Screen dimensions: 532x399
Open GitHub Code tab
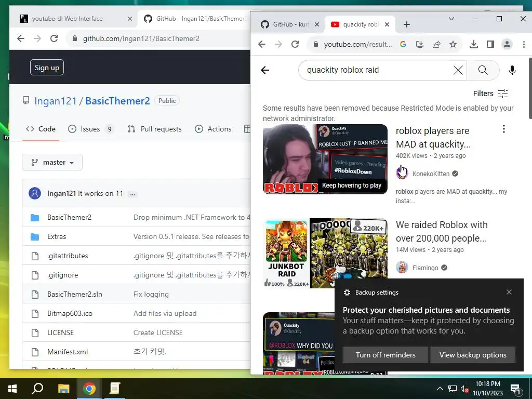pos(41,129)
